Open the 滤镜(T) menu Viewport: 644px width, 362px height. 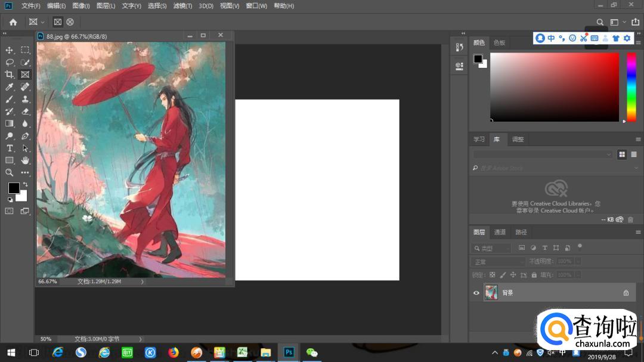pos(183,6)
